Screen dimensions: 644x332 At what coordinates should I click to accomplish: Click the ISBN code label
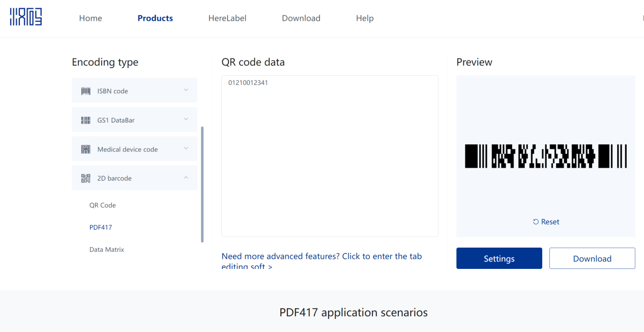(112, 91)
